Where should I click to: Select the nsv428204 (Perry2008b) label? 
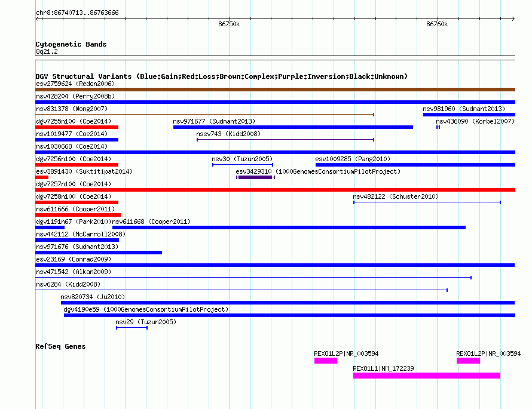point(75,96)
